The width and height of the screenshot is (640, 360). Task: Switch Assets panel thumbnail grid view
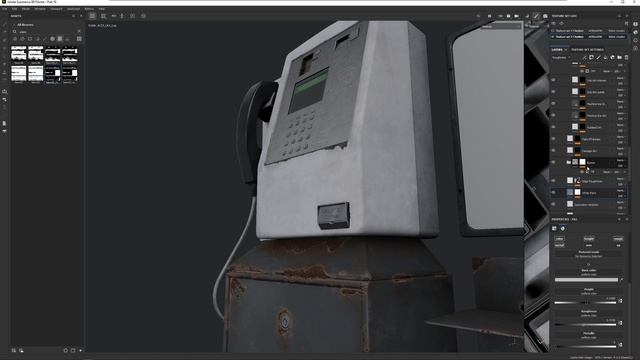[x=79, y=39]
